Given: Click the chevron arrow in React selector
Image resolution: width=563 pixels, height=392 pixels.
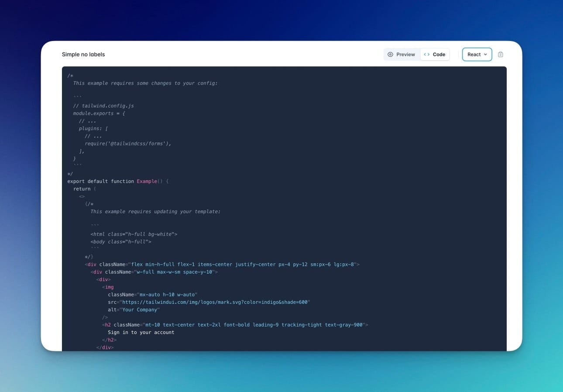Looking at the screenshot, I should [x=485, y=55].
